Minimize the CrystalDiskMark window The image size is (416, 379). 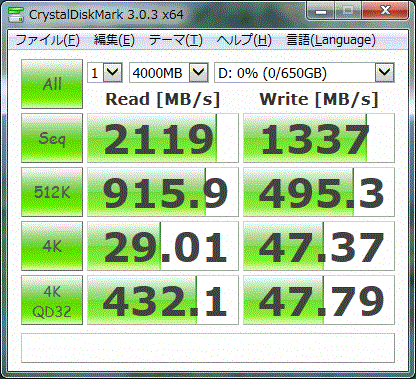coord(321,12)
